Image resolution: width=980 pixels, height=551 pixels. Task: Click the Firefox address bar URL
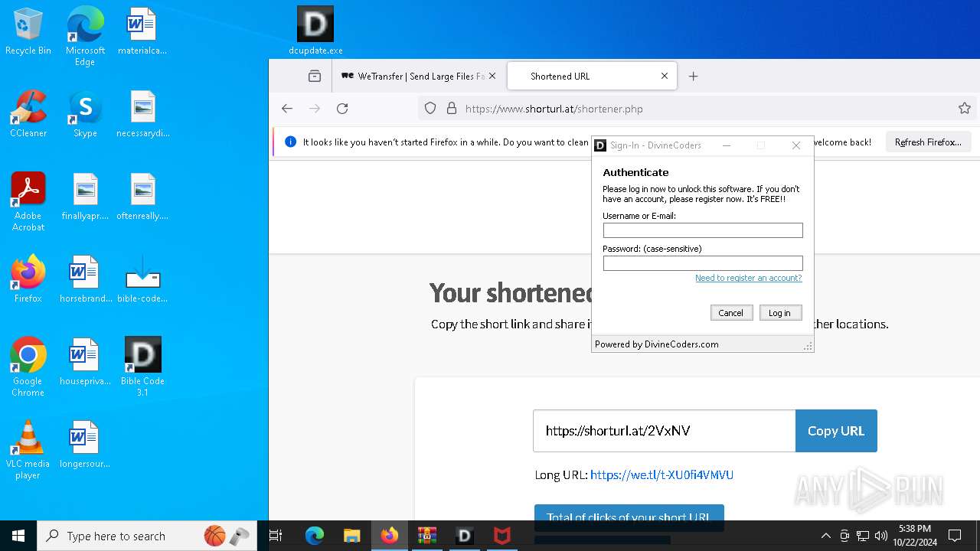554,109
